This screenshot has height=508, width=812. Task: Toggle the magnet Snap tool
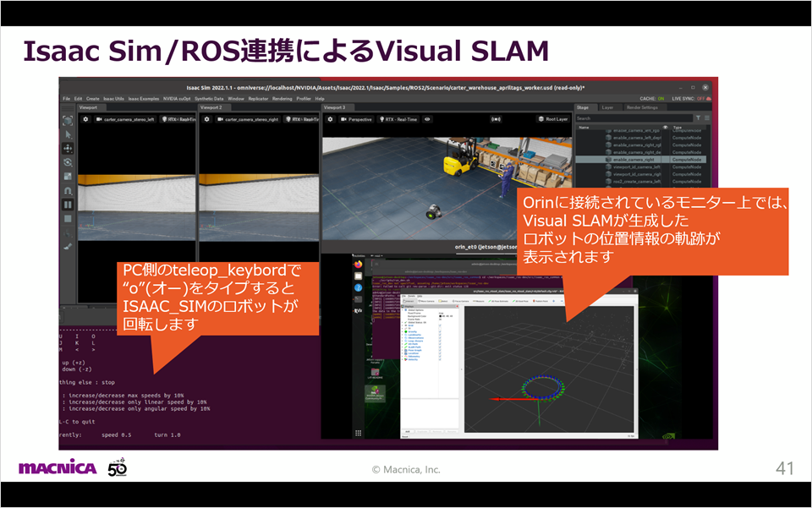tap(68, 190)
